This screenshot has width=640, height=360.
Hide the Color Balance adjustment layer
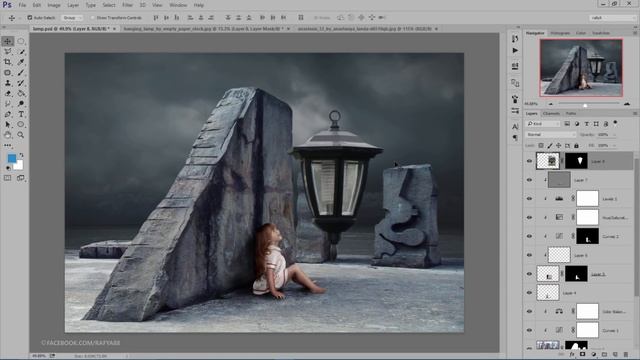coord(529,311)
